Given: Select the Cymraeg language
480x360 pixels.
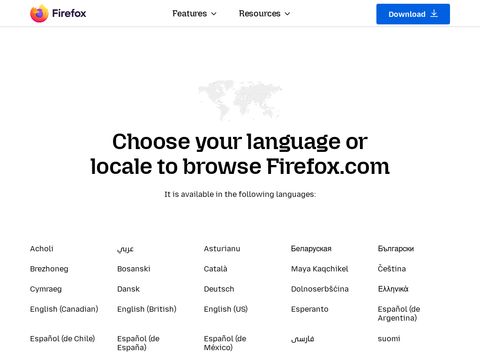Looking at the screenshot, I should pos(46,289).
